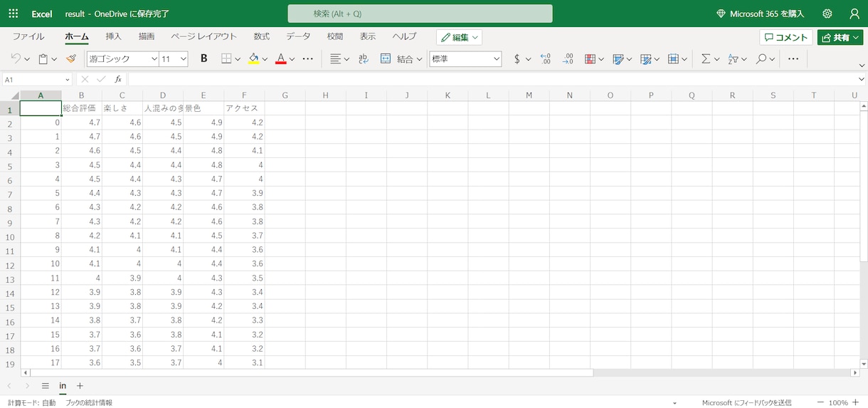
Task: Open account profile icon
Action: point(854,14)
